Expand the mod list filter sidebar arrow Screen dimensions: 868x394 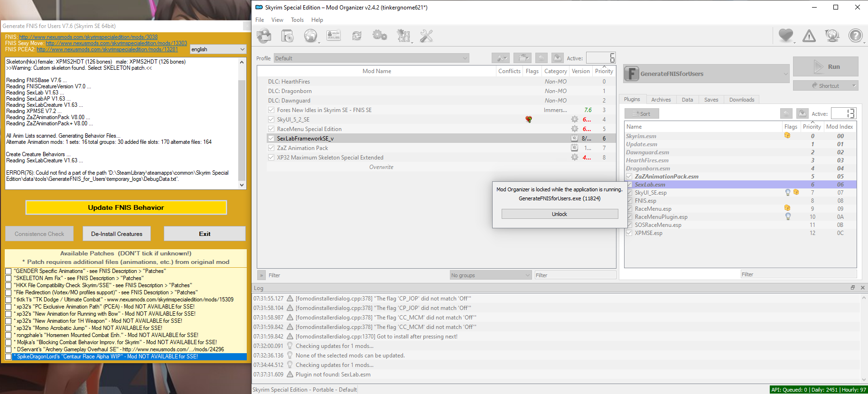(261, 275)
